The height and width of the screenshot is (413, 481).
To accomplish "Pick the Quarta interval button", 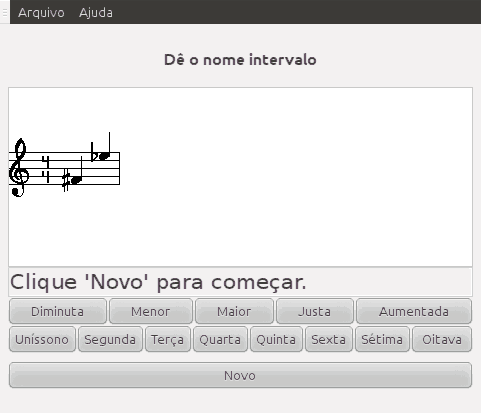I will [x=220, y=339].
